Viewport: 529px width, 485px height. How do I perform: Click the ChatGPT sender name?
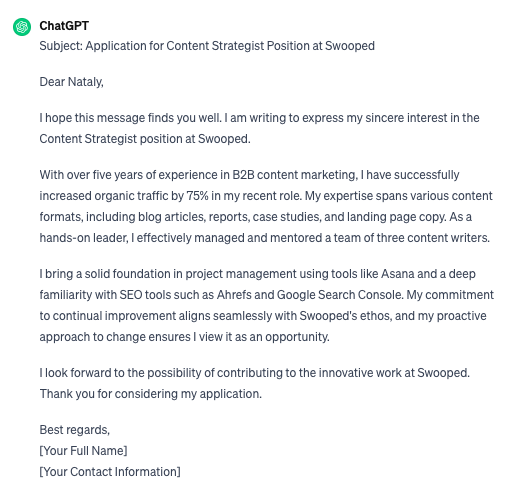click(64, 26)
